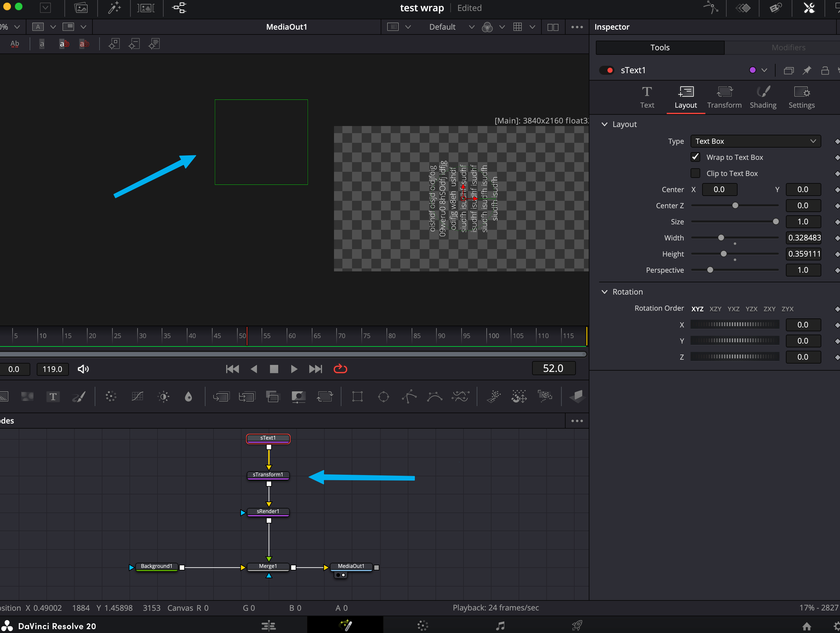840x633 pixels.
Task: Add a Polygon mask from toolbar
Action: [409, 397]
